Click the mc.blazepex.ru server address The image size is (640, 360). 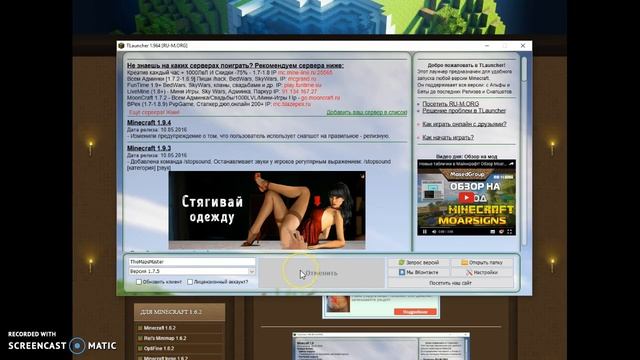coord(291,104)
